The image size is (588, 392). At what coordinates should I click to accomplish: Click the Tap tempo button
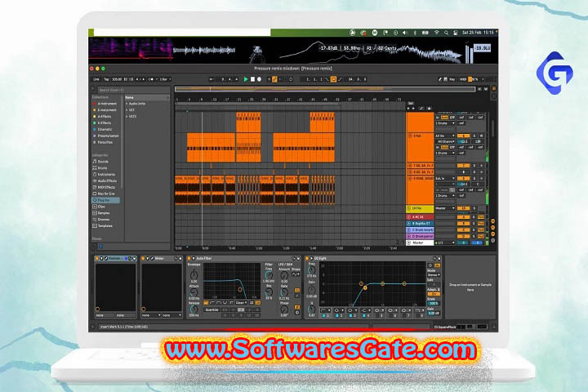click(106, 79)
